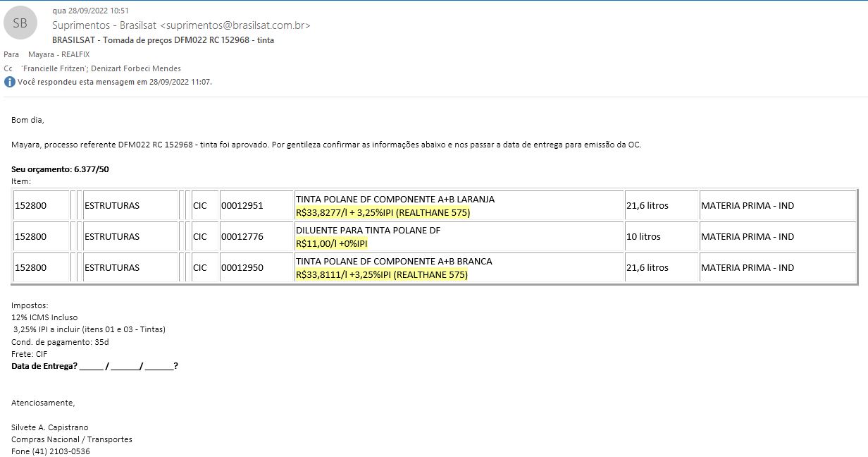The height and width of the screenshot is (457, 868).
Task: Click table cell with code 00012776
Action: click(x=242, y=237)
